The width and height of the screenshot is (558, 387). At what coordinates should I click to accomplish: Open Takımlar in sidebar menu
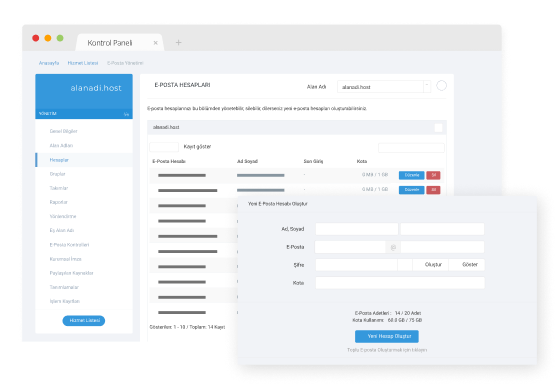click(x=59, y=188)
